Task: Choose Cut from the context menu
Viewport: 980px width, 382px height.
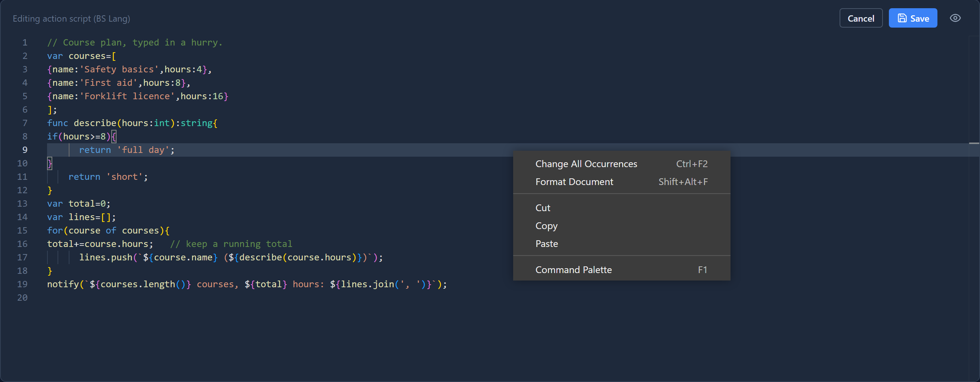Action: (x=621, y=208)
